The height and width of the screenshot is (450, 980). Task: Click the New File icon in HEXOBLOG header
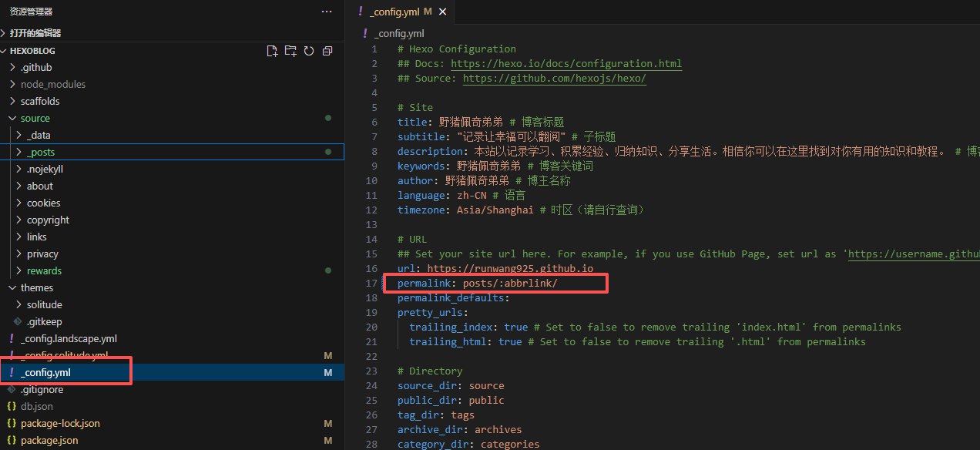tap(272, 51)
